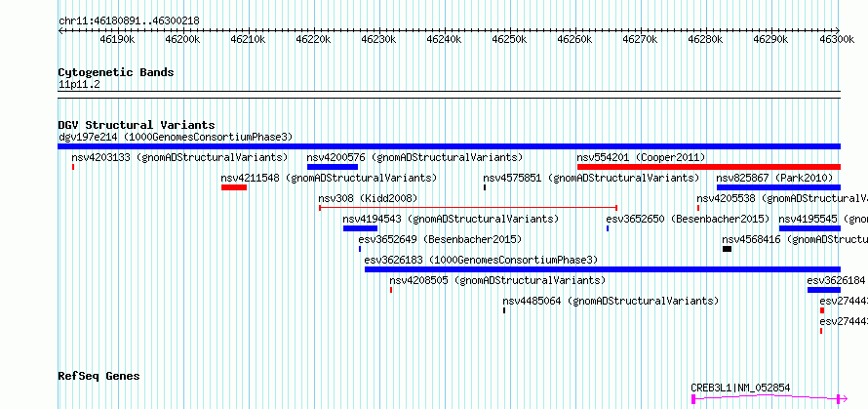Click the small red nsv4203133 marker

tap(73, 167)
